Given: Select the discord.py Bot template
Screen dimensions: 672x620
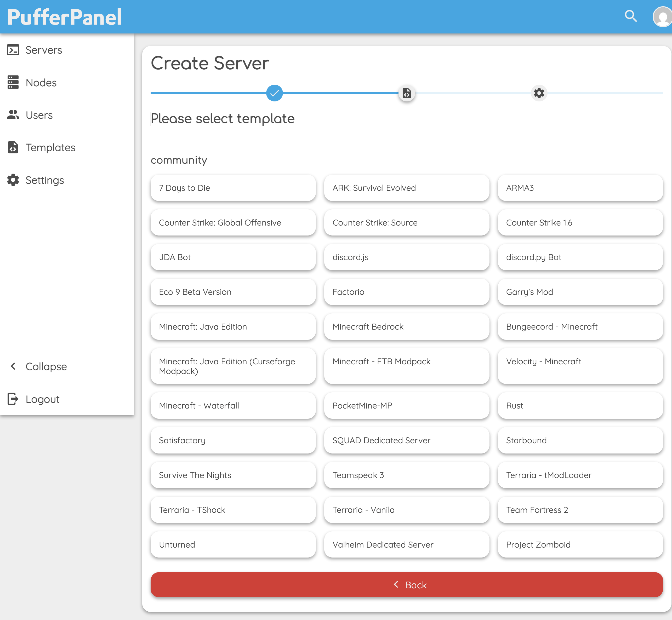Looking at the screenshot, I should [x=580, y=257].
